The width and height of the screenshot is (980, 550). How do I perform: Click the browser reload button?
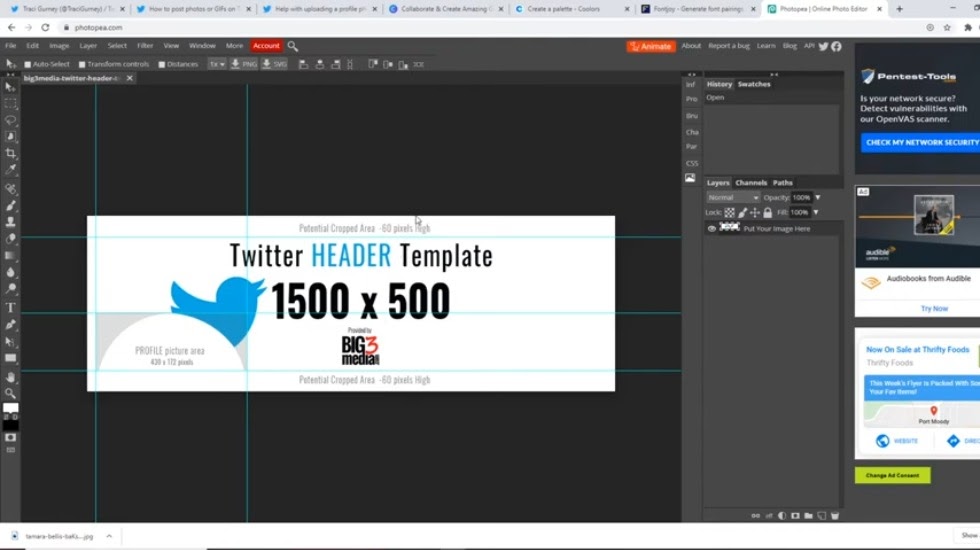[x=45, y=28]
